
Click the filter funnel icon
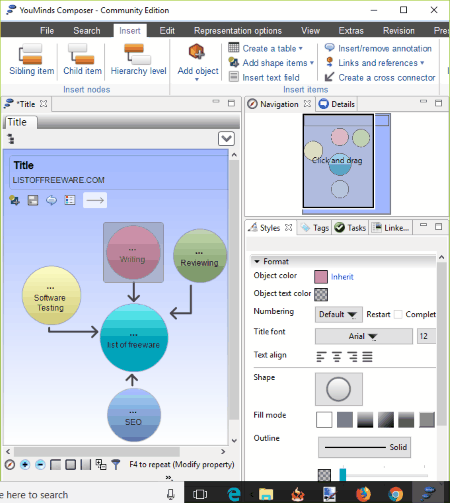point(116,464)
